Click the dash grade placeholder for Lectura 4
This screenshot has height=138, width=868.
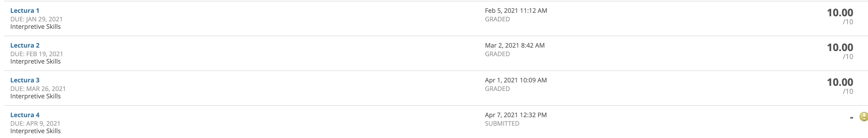pos(851,117)
